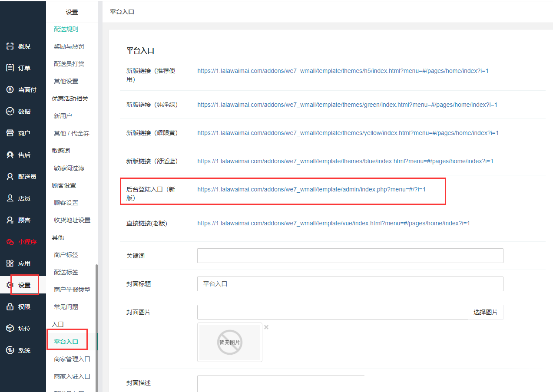Open the admin backend login link
The height and width of the screenshot is (392, 553).
pyautogui.click(x=311, y=189)
